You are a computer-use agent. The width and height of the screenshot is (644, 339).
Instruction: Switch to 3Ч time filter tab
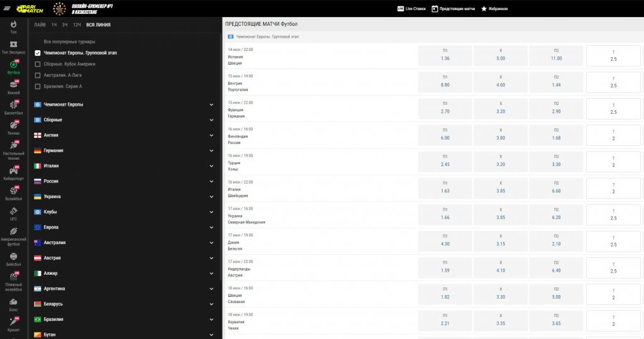tap(65, 25)
